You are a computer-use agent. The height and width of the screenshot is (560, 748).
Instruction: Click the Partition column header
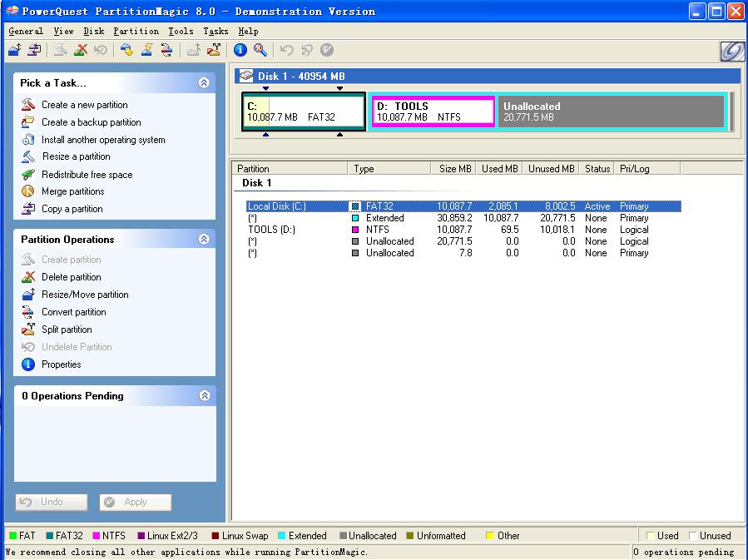[x=290, y=168]
